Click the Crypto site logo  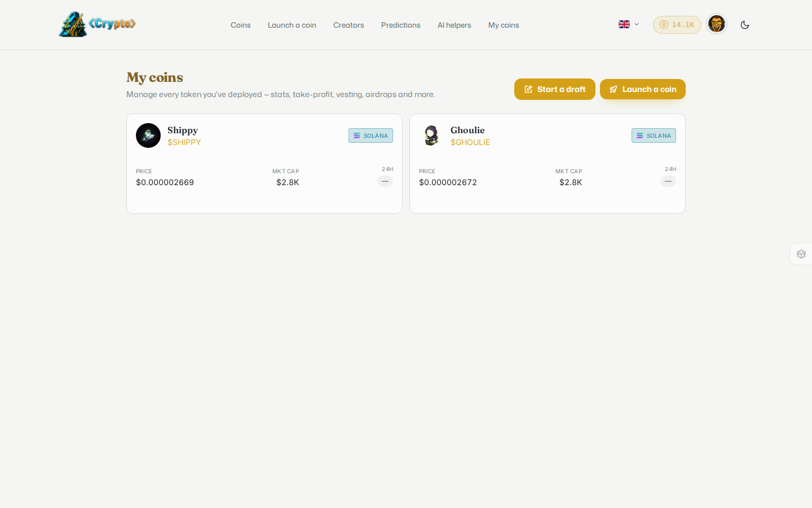pos(98,24)
